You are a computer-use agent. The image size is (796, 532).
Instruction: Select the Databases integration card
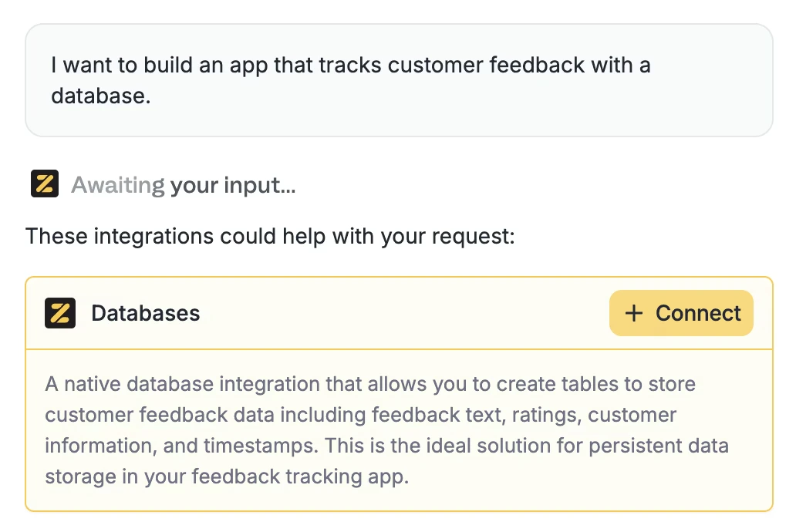(398, 393)
